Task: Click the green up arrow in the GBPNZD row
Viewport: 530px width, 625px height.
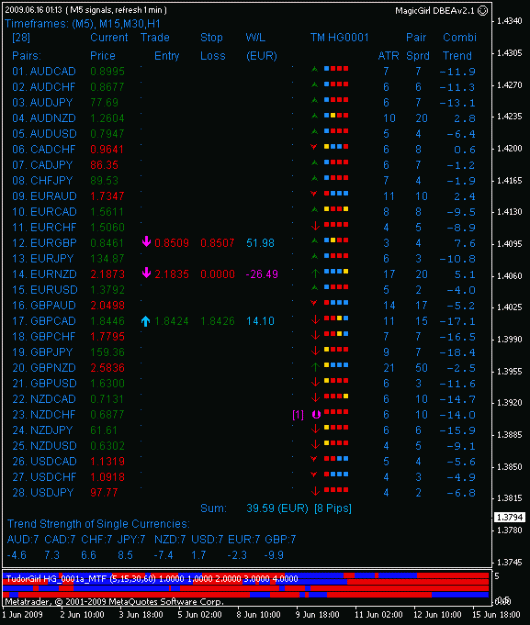Action: coord(315,367)
